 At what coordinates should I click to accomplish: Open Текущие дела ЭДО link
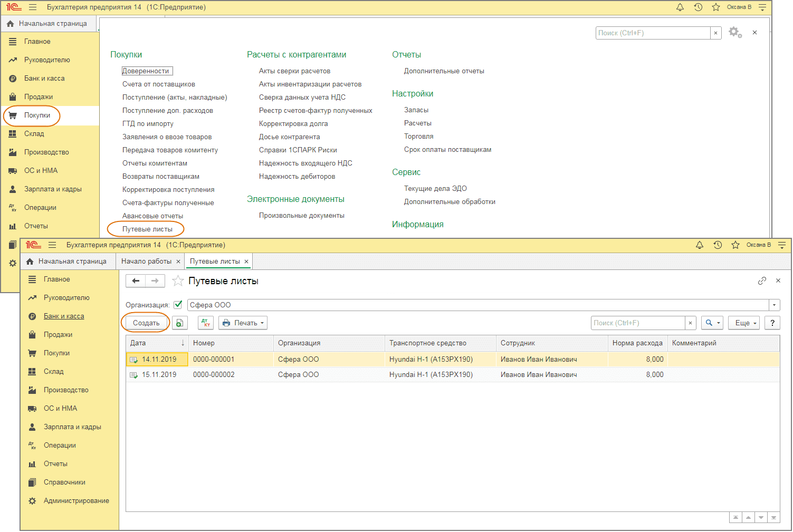[435, 189]
